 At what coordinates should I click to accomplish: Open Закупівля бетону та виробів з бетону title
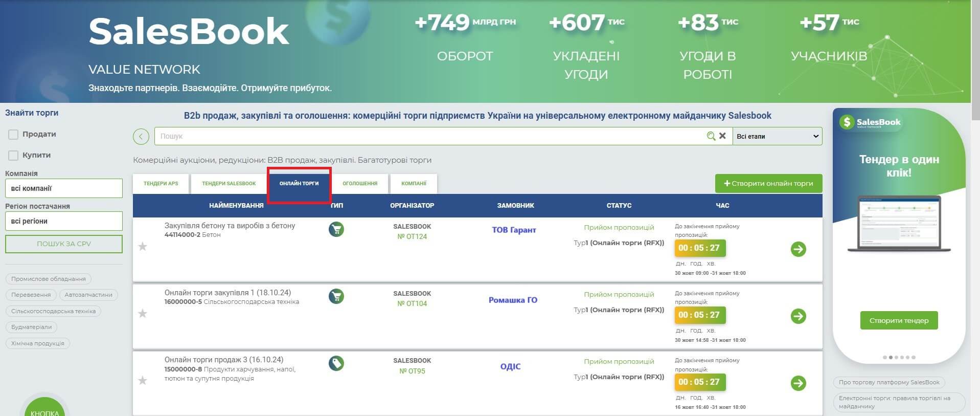230,226
